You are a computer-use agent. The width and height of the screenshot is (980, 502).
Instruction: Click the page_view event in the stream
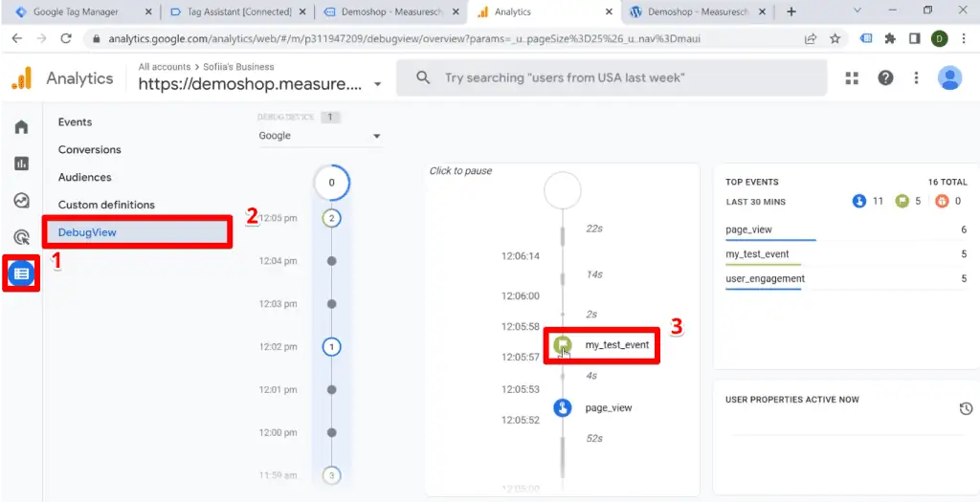608,408
